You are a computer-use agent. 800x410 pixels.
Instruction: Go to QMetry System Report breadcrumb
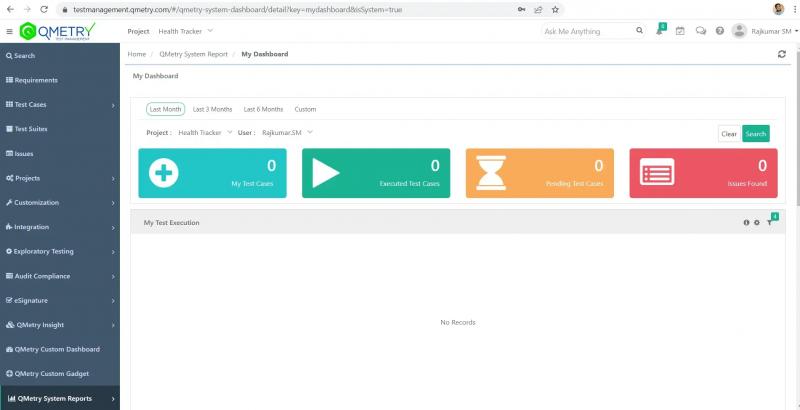193,54
